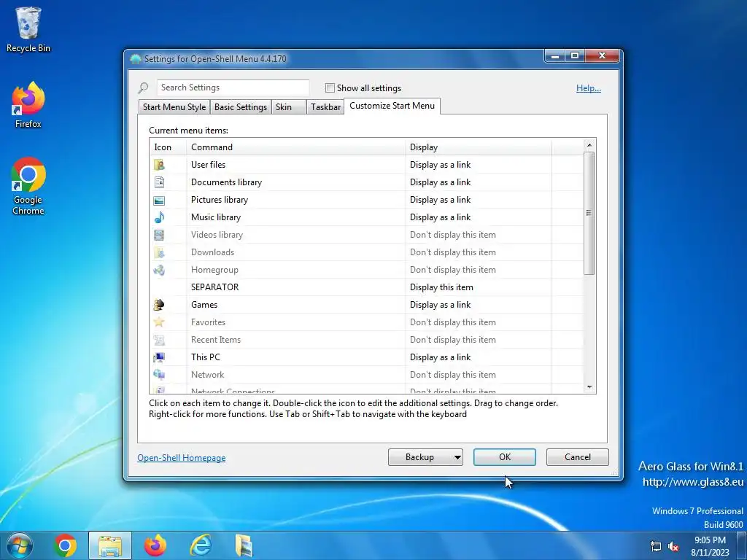This screenshot has height=560, width=747.
Task: Select the Network command text
Action: tap(207, 375)
